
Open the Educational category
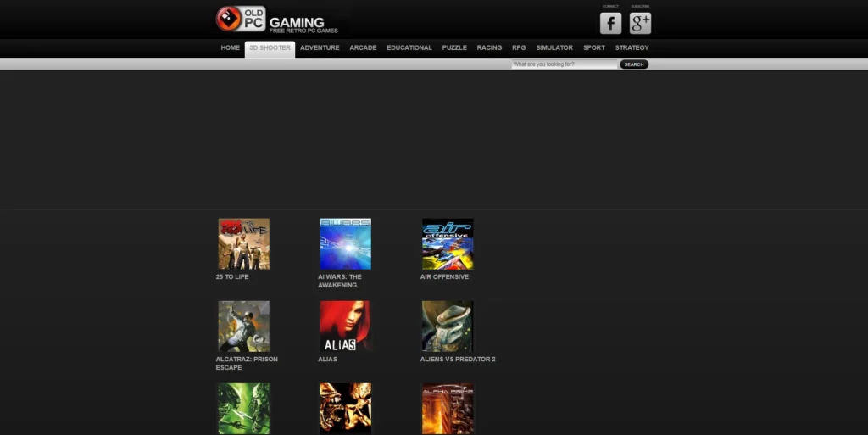(409, 48)
